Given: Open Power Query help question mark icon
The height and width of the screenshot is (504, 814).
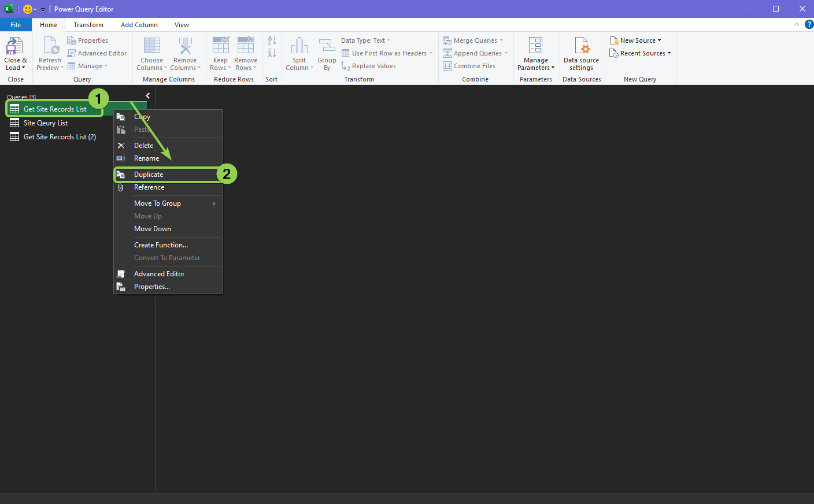Looking at the screenshot, I should tap(809, 24).
